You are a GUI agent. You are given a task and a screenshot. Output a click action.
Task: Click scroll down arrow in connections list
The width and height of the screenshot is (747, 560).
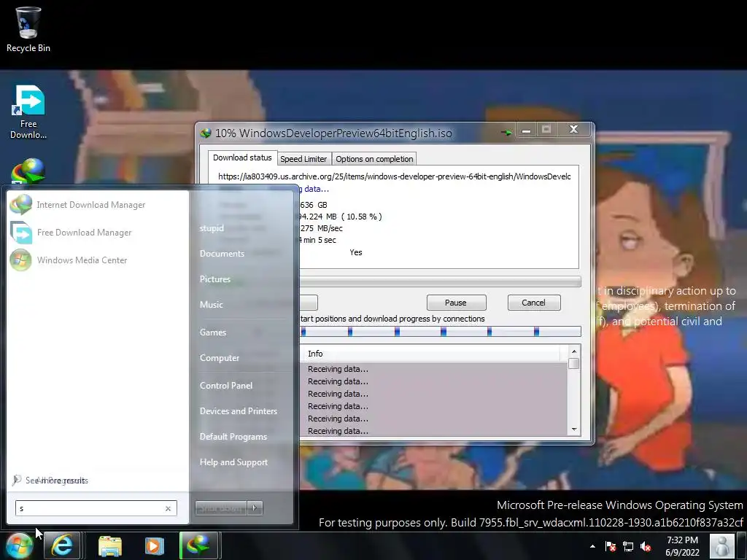574,429
